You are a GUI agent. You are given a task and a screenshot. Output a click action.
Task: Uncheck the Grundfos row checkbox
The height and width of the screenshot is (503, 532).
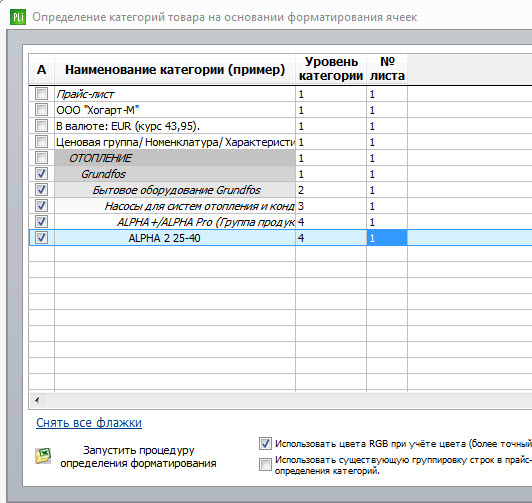coord(41,174)
